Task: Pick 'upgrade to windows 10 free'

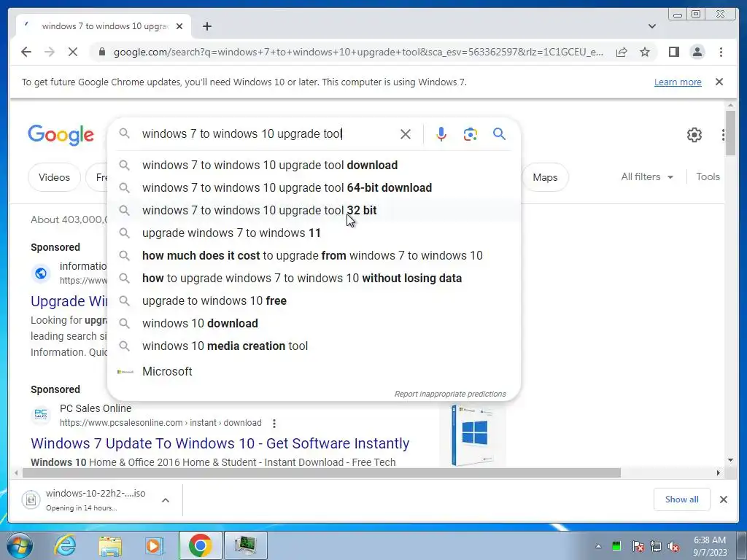Action: coord(314,300)
